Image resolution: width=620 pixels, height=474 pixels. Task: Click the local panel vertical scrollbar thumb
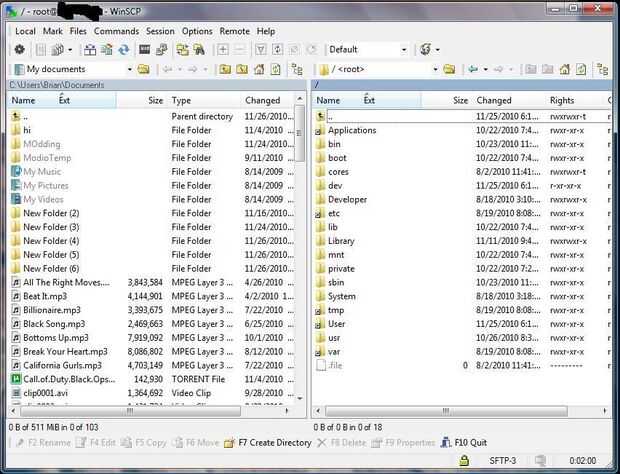point(300,133)
